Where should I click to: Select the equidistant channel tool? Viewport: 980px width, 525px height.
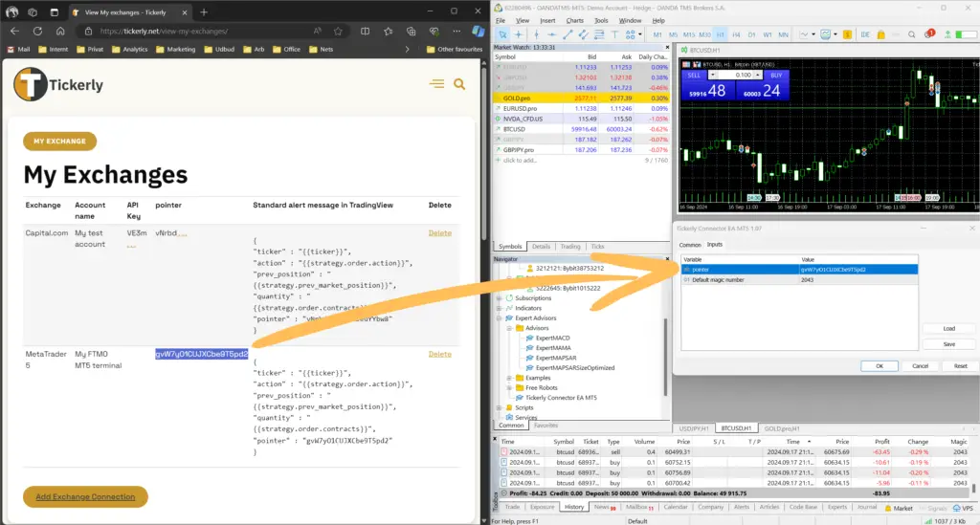tap(583, 34)
